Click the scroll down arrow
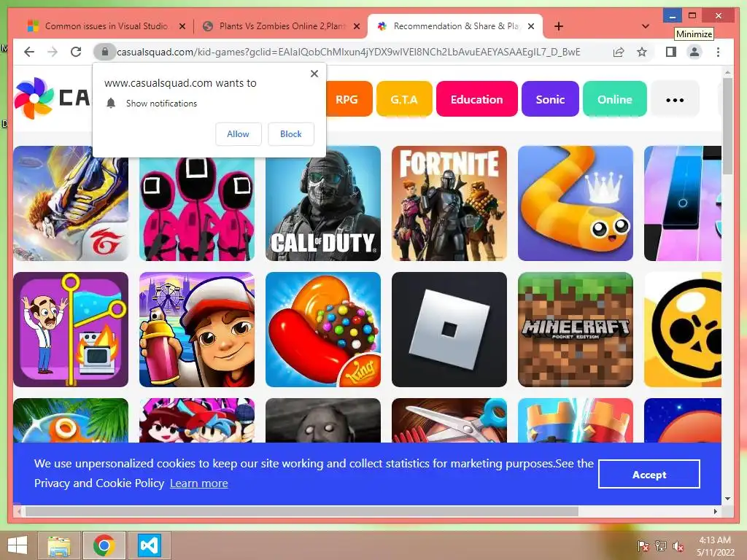The height and width of the screenshot is (560, 747). [727, 499]
